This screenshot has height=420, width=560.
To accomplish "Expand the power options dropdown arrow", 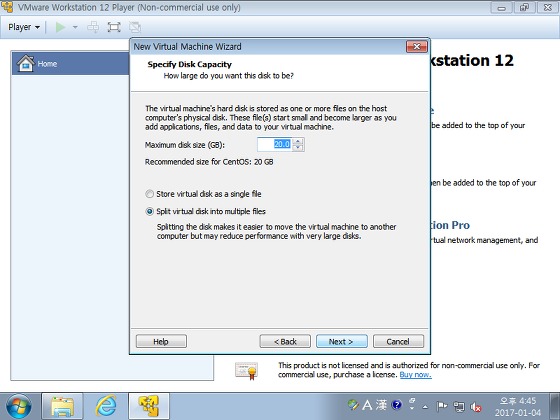I will pyautogui.click(x=75, y=27).
